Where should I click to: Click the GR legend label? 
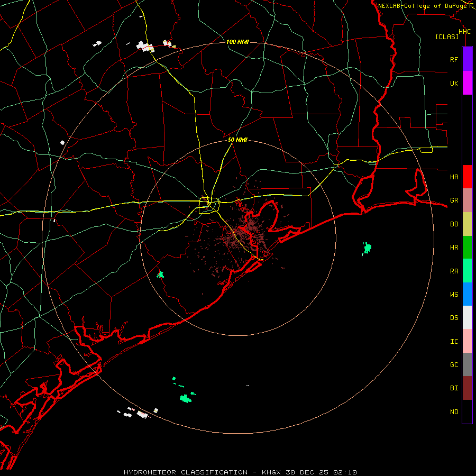(454, 200)
